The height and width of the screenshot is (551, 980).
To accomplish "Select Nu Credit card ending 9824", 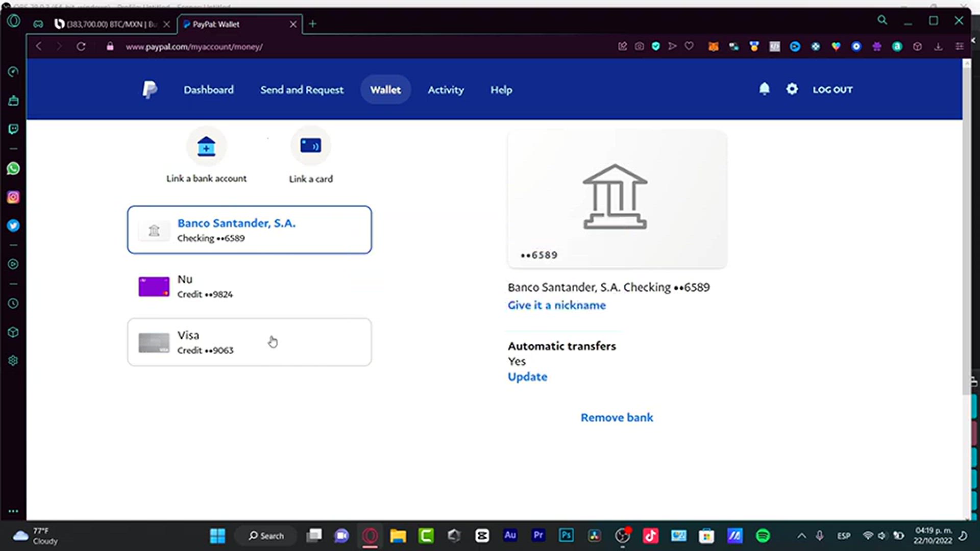I will tap(249, 286).
